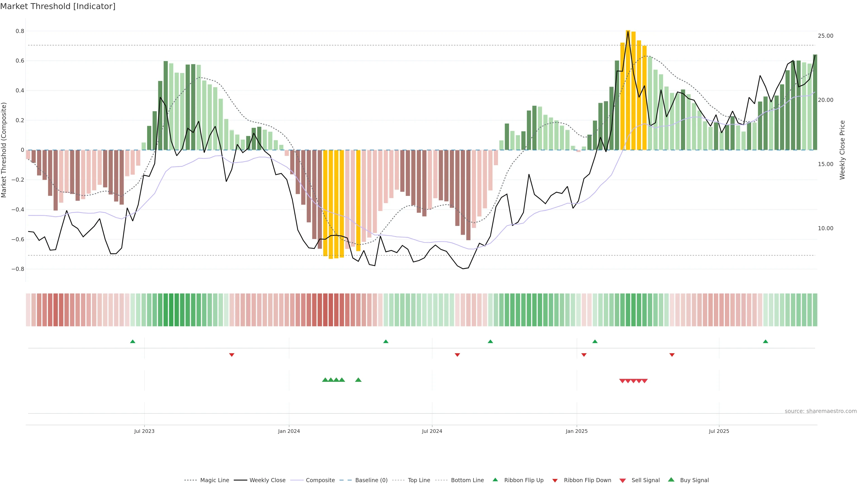Click the Jan 2024 x-axis label
The image size is (868, 488).
pyautogui.click(x=289, y=431)
